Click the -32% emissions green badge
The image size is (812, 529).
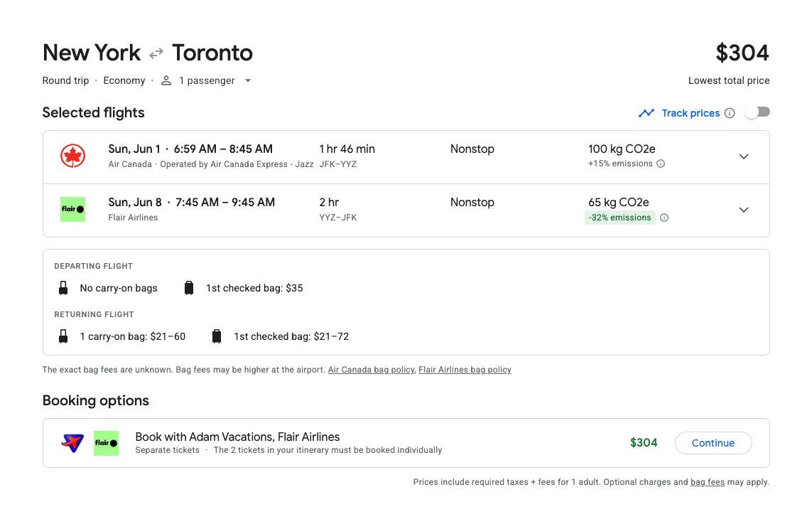tap(620, 218)
